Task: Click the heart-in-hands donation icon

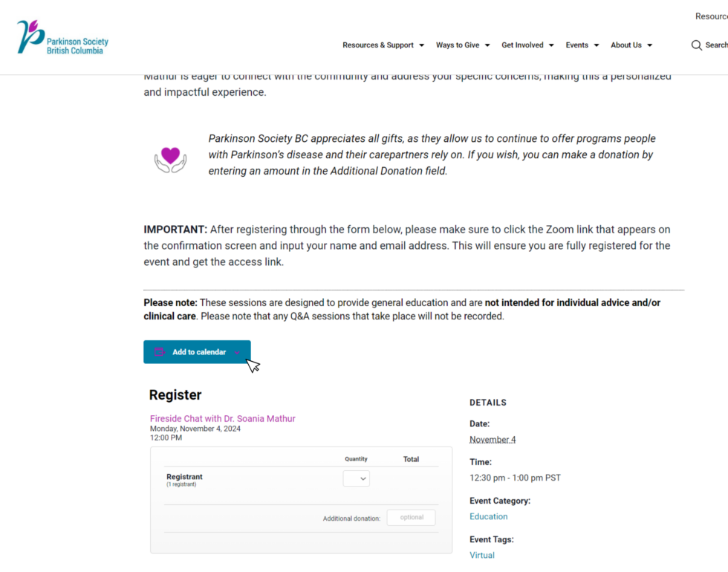Action: pyautogui.click(x=169, y=157)
